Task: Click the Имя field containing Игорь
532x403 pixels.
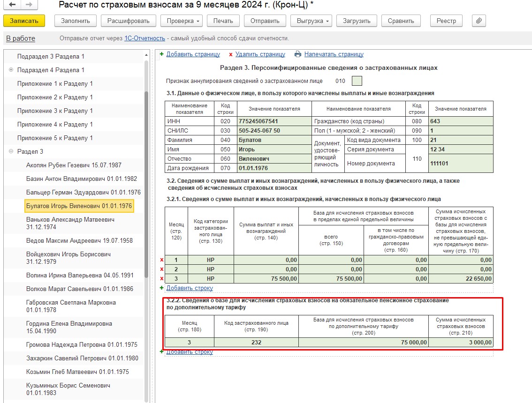Action: pyautogui.click(x=274, y=149)
